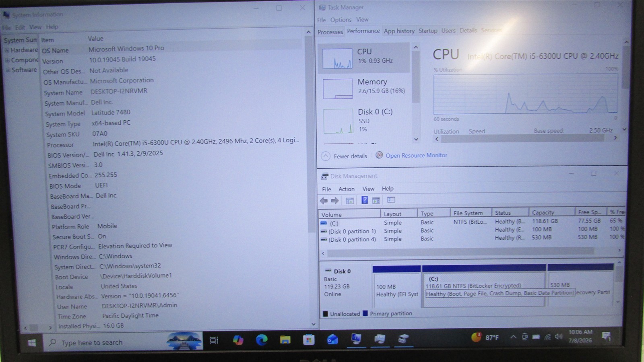Click the Task View taskbar icon
Screen dimensions: 644x362
click(x=214, y=340)
